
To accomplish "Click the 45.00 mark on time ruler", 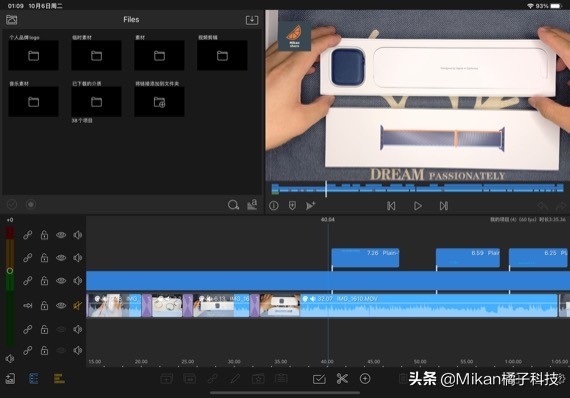I will point(374,362).
